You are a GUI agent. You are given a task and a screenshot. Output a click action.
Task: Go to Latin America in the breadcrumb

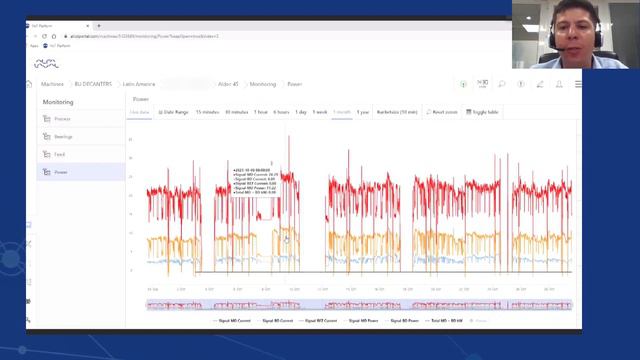click(x=139, y=84)
